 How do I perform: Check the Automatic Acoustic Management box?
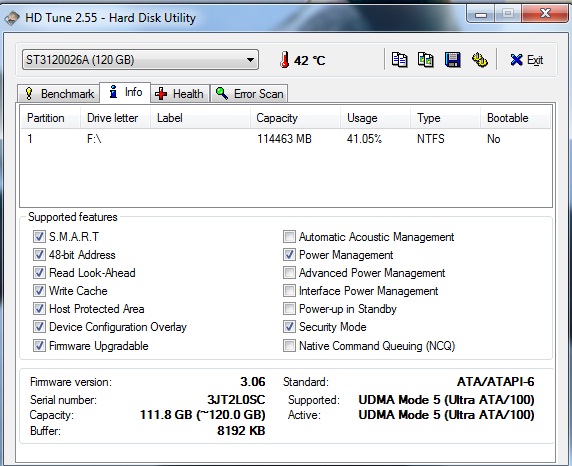[289, 236]
